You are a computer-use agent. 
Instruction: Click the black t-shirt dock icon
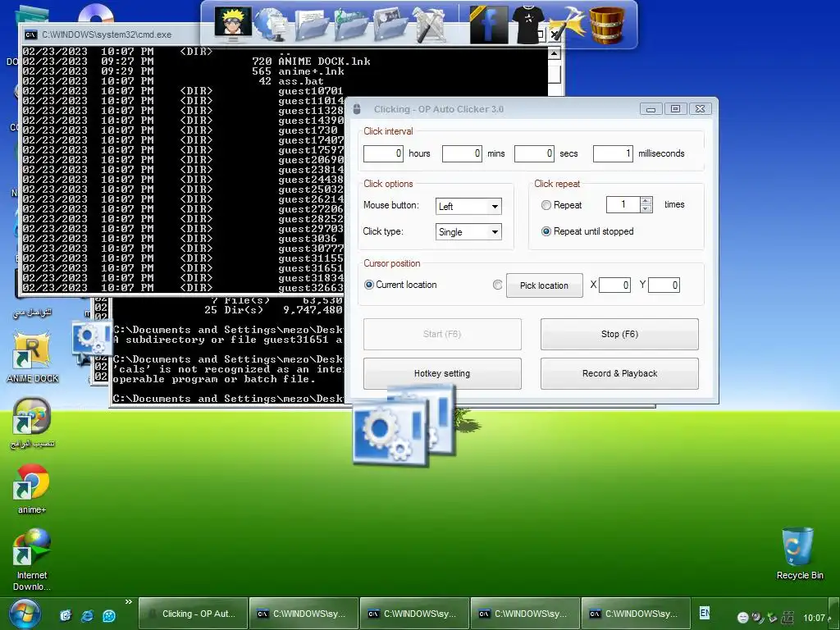coord(529,25)
